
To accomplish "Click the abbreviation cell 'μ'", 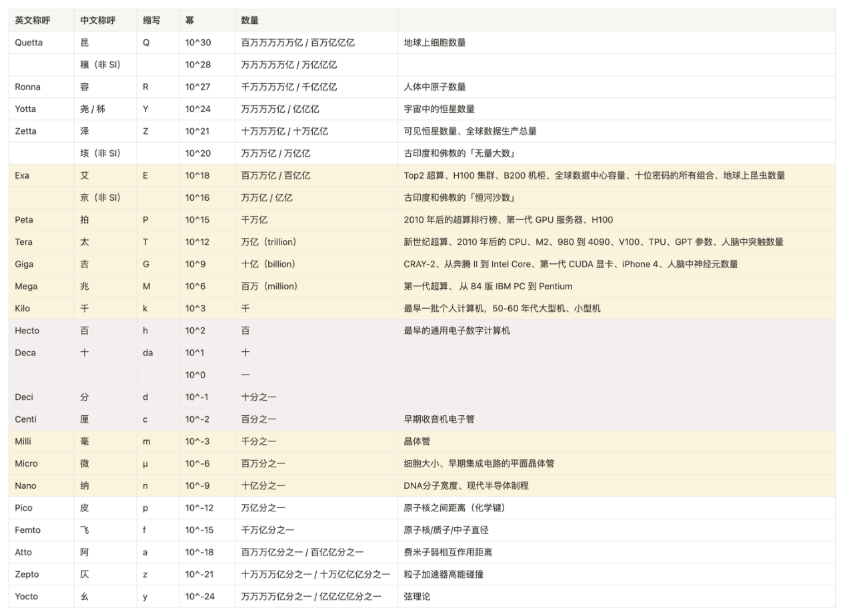I will click(x=158, y=463).
